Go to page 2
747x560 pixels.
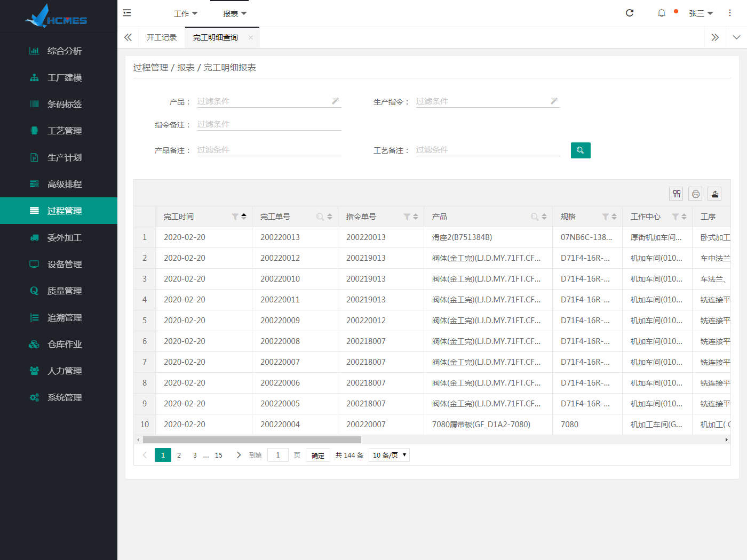[x=179, y=455]
